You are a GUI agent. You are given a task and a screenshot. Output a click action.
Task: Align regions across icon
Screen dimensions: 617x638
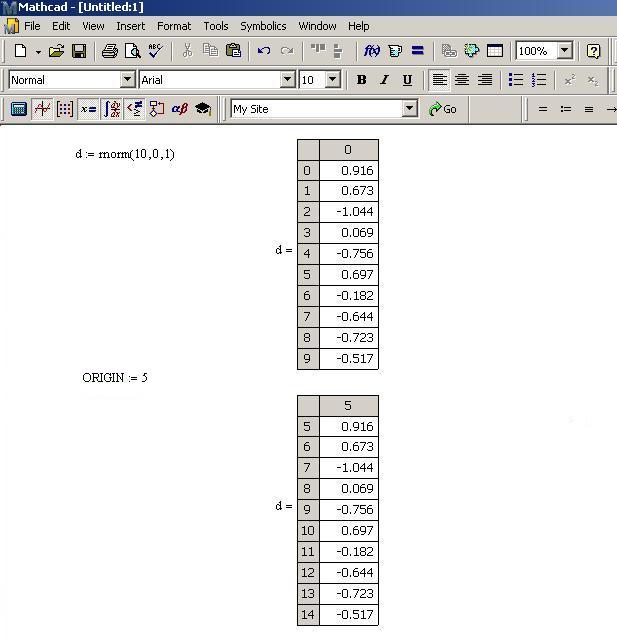pyautogui.click(x=317, y=50)
